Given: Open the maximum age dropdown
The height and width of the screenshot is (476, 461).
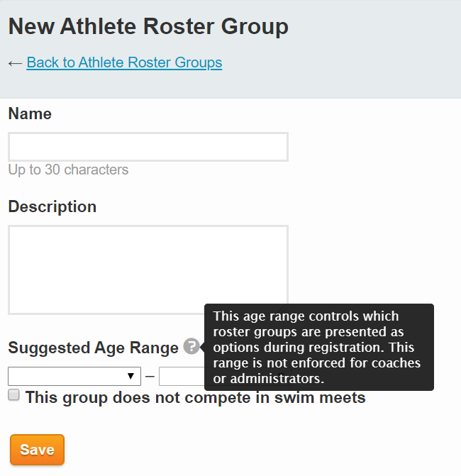Looking at the screenshot, I should point(182,377).
